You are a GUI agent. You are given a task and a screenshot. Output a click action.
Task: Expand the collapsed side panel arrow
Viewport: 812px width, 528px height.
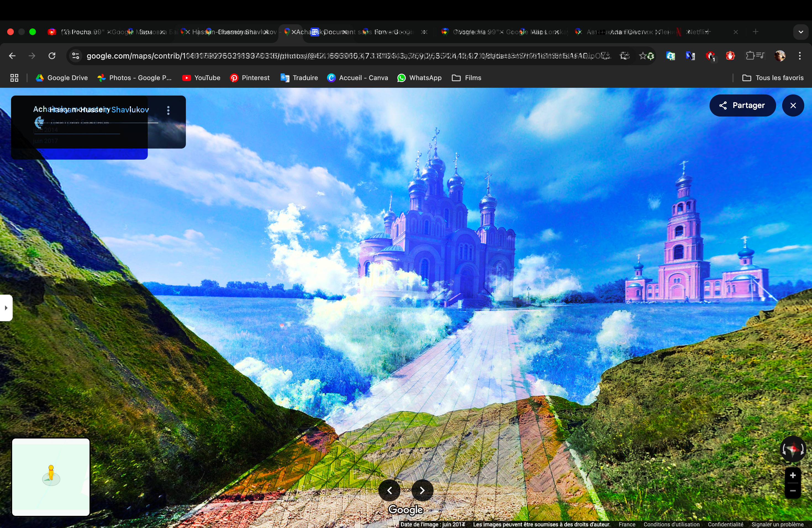[x=6, y=308]
